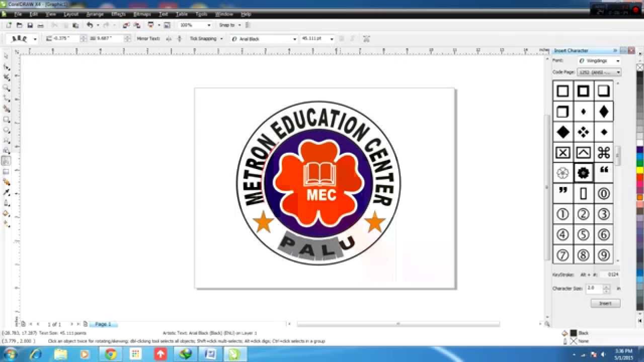Open the Code Page dropdown
This screenshot has width=644, height=362.
(618, 72)
